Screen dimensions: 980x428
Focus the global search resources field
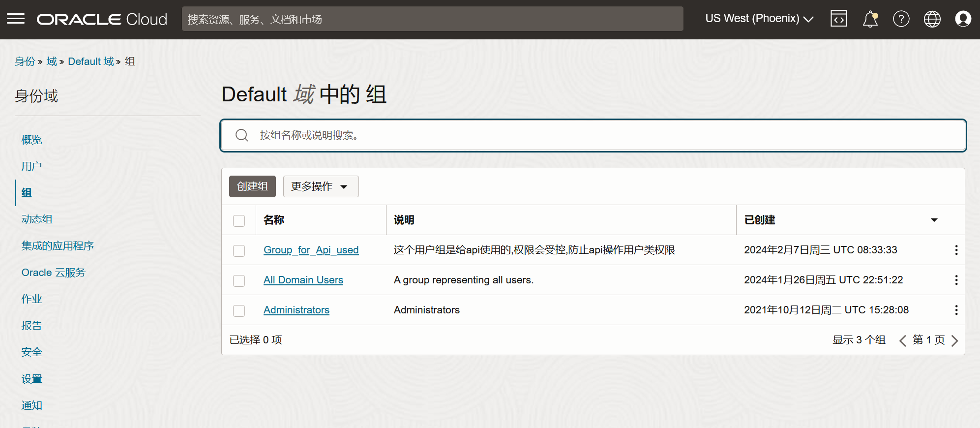(x=433, y=19)
